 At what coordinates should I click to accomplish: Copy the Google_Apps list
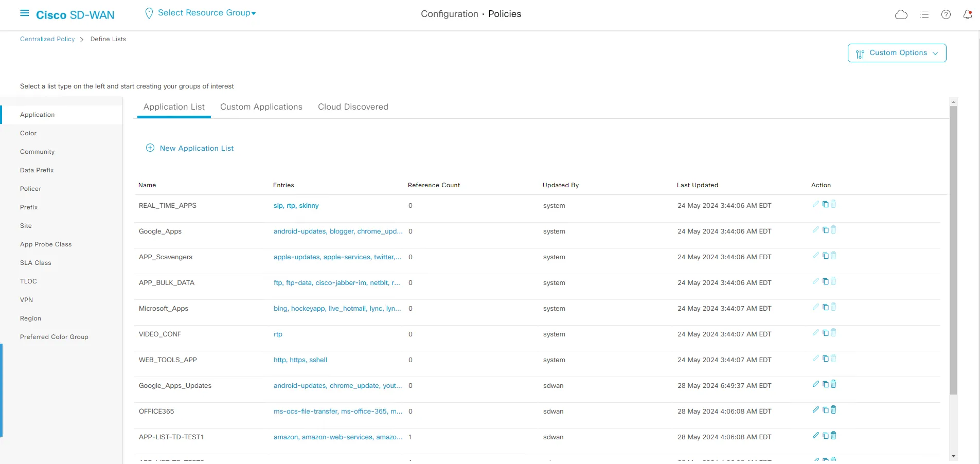(825, 229)
